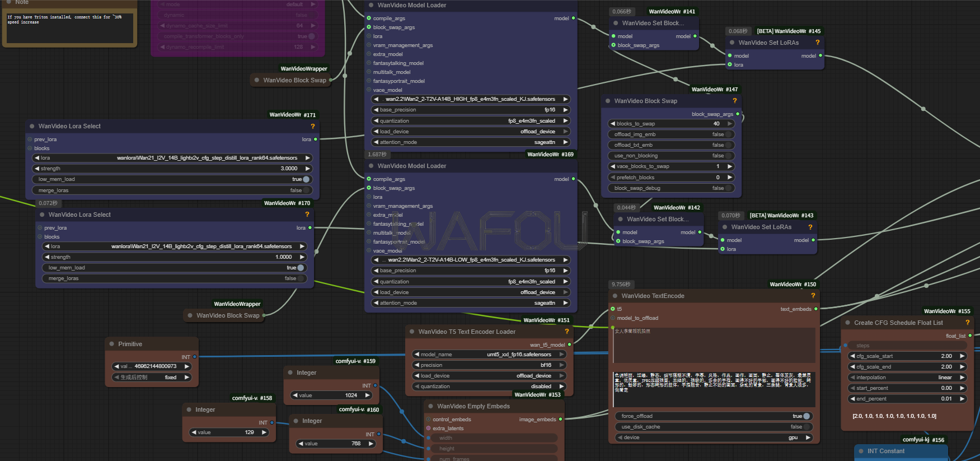This screenshot has height=461, width=980.
Task: Open device gpu dropdown in TextEncode
Action: tap(714, 437)
